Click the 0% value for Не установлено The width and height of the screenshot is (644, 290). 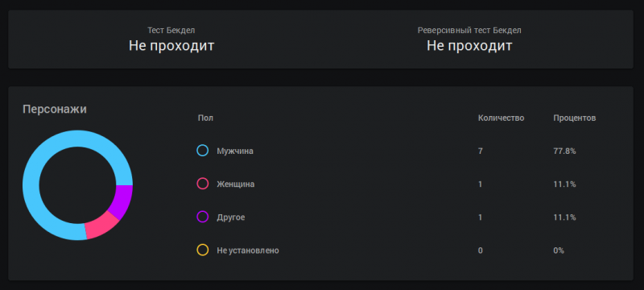click(559, 251)
